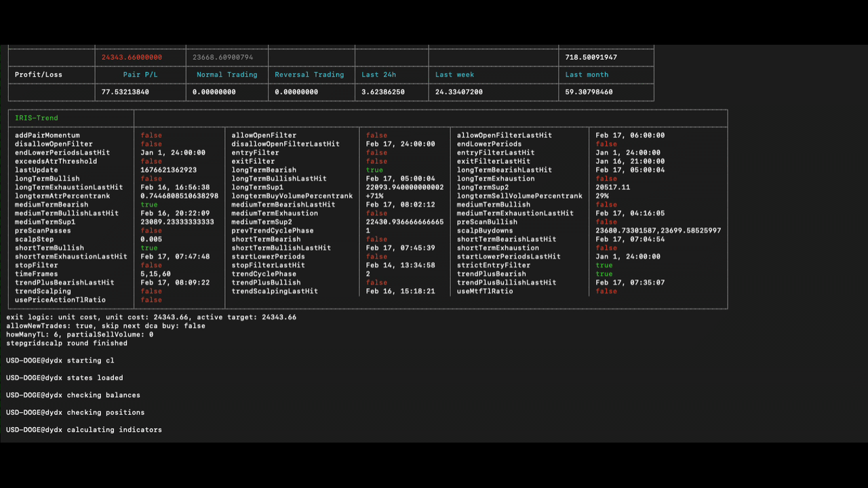Select the Last 24h column header
Viewport: 868px width, 488px height.
pos(379,75)
